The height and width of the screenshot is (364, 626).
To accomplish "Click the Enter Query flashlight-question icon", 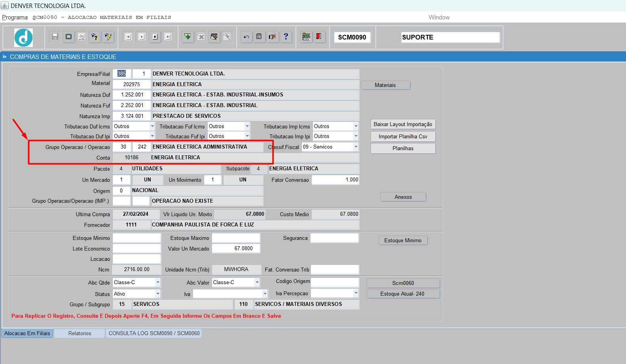I will click(x=95, y=37).
